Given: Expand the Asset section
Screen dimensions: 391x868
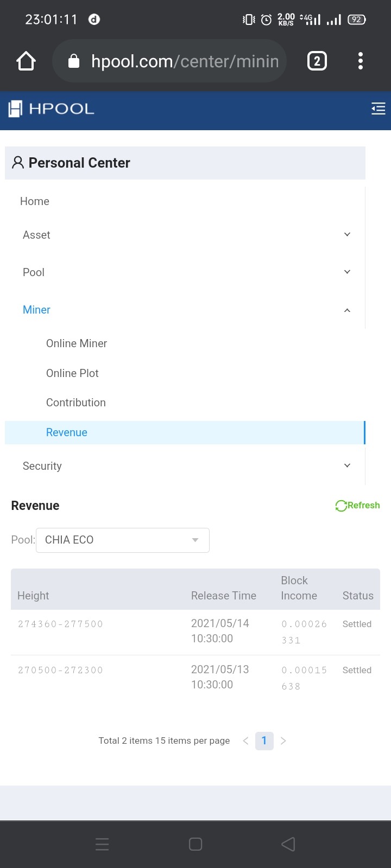Looking at the screenshot, I should (346, 234).
